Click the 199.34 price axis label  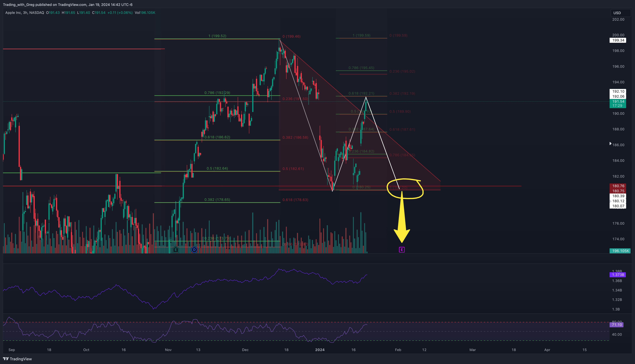click(618, 40)
